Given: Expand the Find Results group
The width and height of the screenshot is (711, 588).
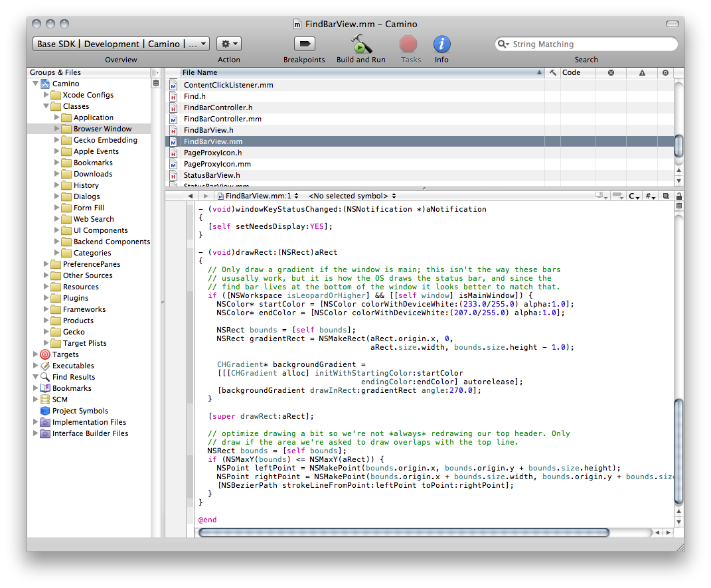Looking at the screenshot, I should click(x=36, y=377).
